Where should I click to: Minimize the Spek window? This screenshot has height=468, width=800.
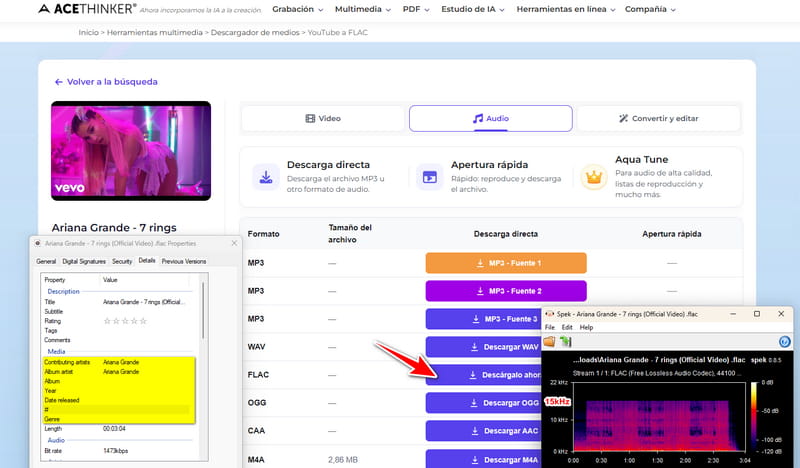point(733,314)
